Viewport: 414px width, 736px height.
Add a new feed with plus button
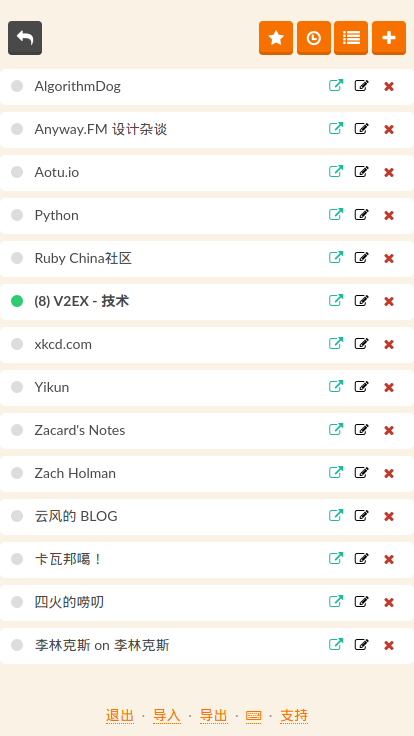pyautogui.click(x=389, y=38)
